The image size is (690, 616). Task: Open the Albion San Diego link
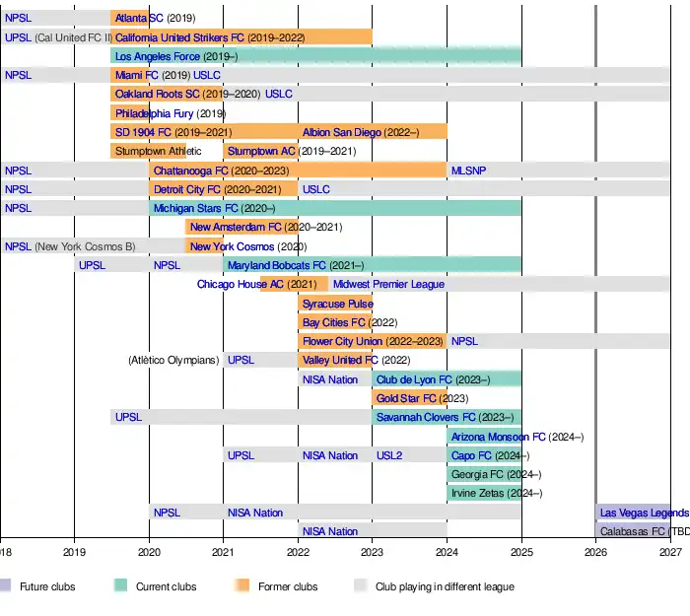341,132
